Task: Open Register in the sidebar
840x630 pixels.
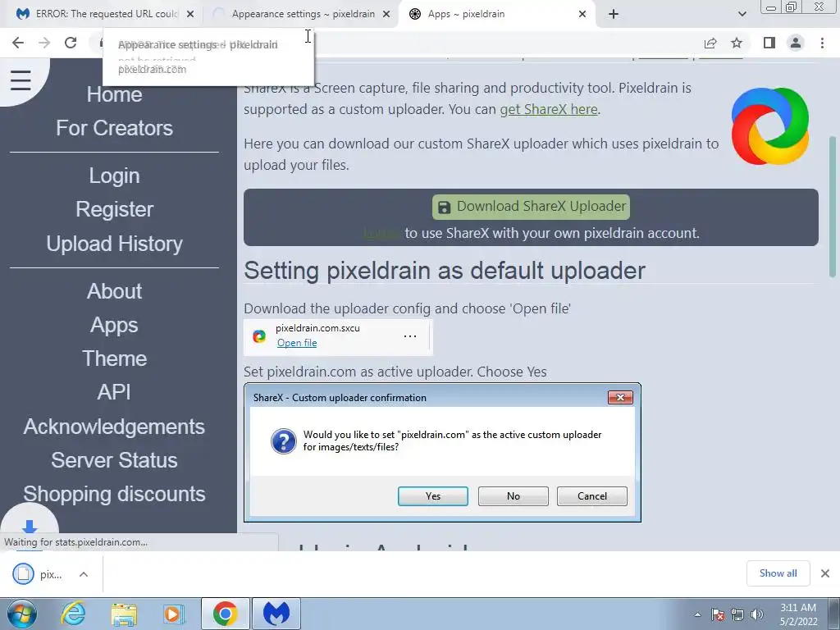Action: coord(114,209)
